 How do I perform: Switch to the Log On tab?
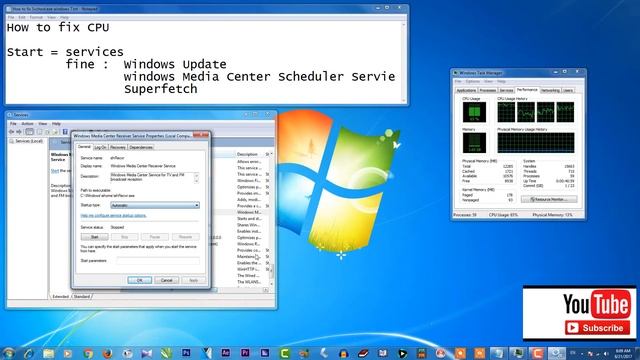click(x=100, y=147)
